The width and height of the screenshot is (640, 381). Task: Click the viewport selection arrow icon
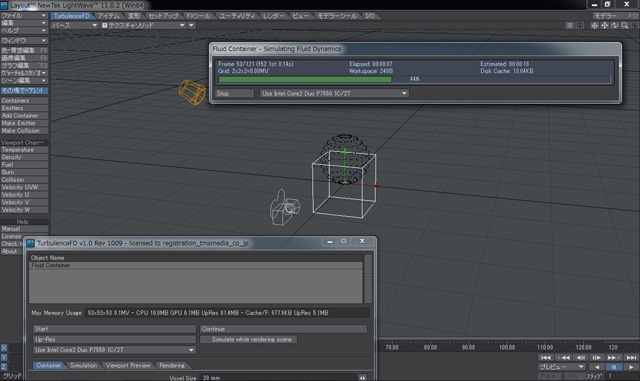tap(580, 25)
